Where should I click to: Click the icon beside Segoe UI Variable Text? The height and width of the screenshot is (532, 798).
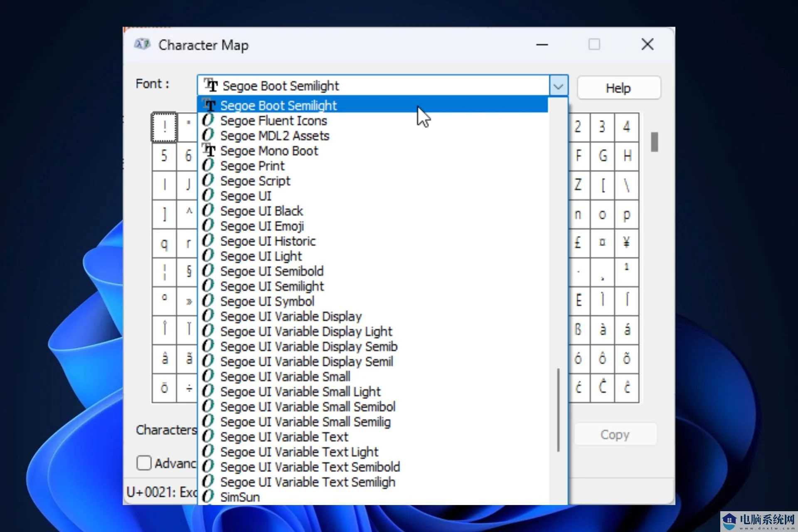click(x=208, y=436)
